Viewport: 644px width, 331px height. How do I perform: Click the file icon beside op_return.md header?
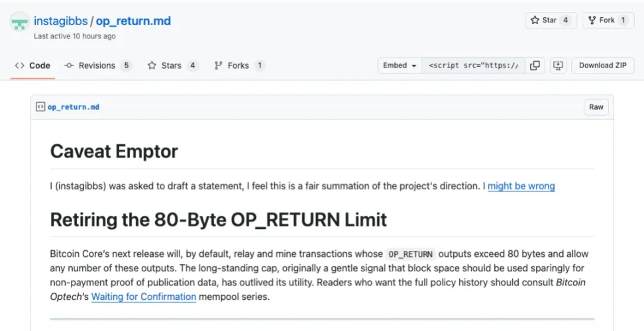tap(40, 107)
